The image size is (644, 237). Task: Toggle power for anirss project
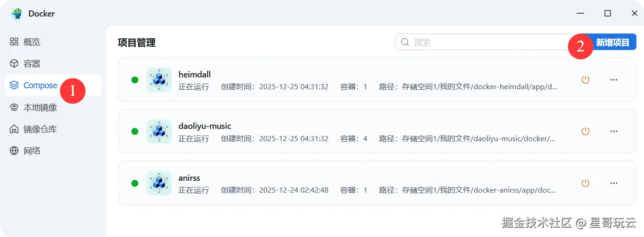click(x=586, y=183)
